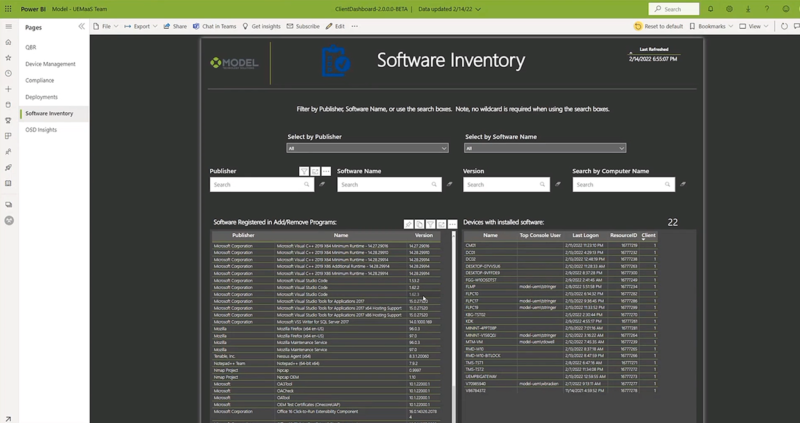Open the notifications bell

pyautogui.click(x=710, y=9)
